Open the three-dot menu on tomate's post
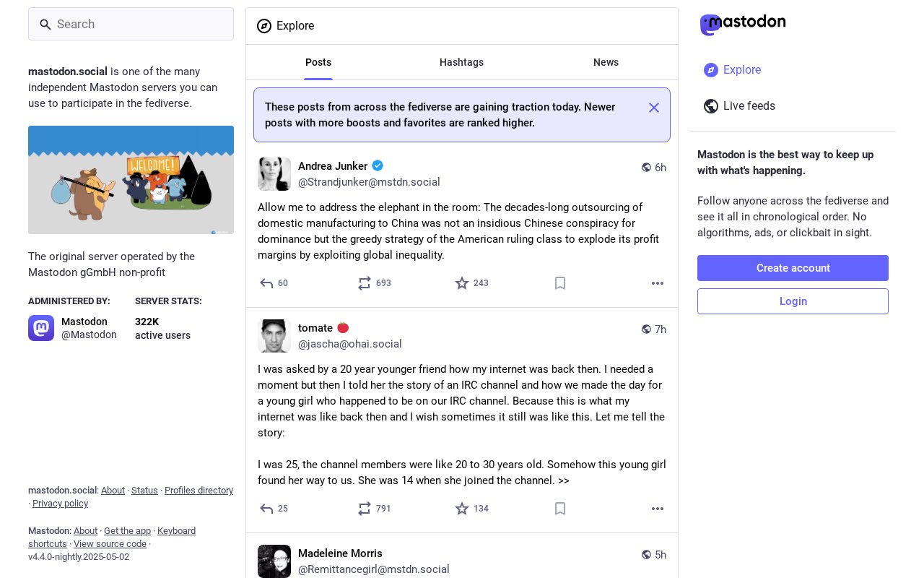924x578 pixels. (x=658, y=509)
